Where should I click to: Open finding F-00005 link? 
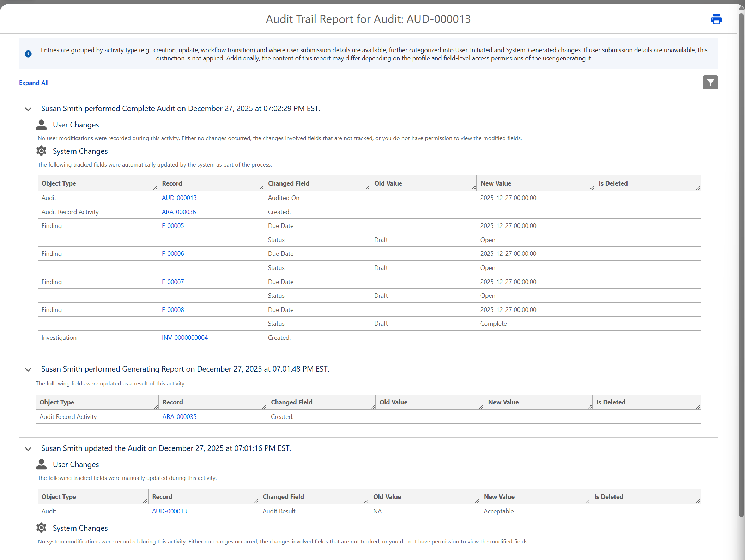tap(173, 226)
